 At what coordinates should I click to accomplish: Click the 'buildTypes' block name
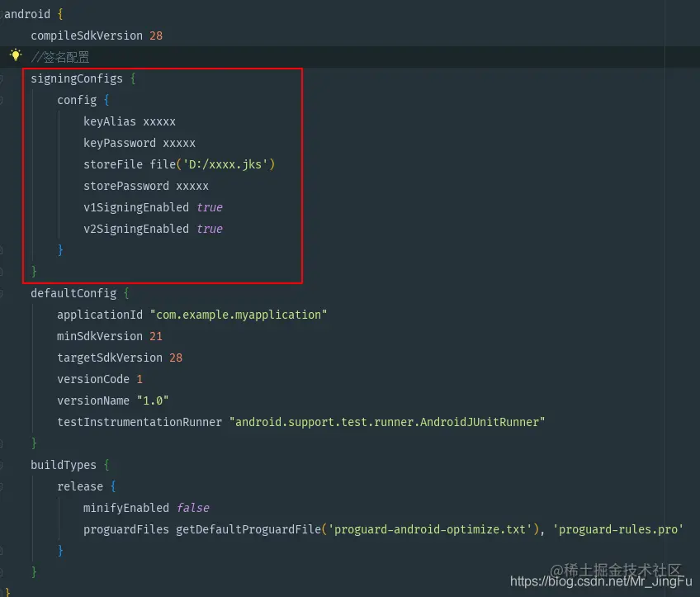(x=64, y=465)
